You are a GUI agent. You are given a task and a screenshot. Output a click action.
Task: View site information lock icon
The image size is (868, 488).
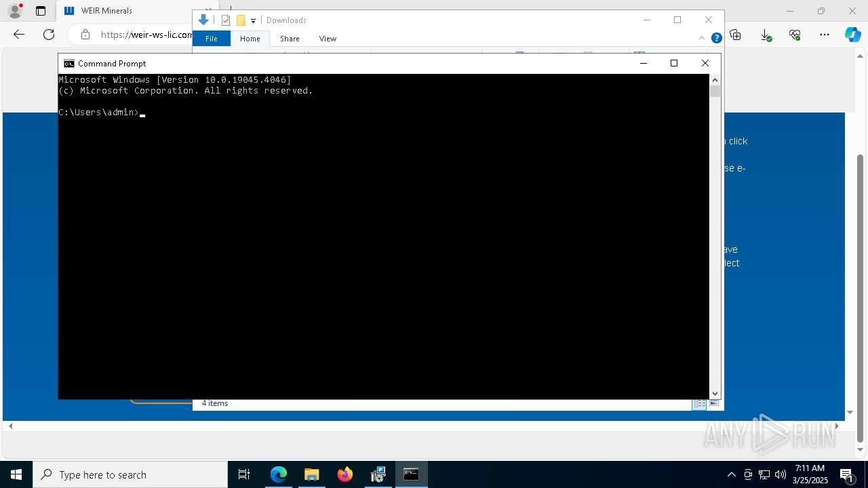coord(85,35)
